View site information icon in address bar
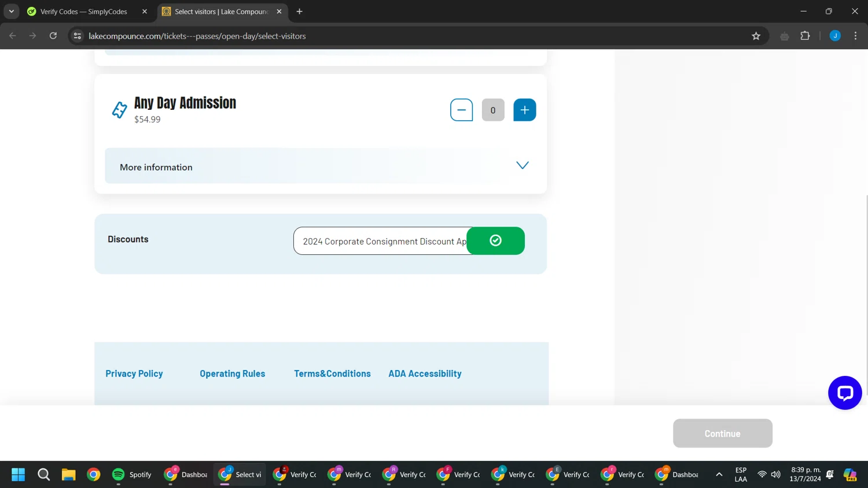Image resolution: width=868 pixels, height=488 pixels. coord(78,36)
